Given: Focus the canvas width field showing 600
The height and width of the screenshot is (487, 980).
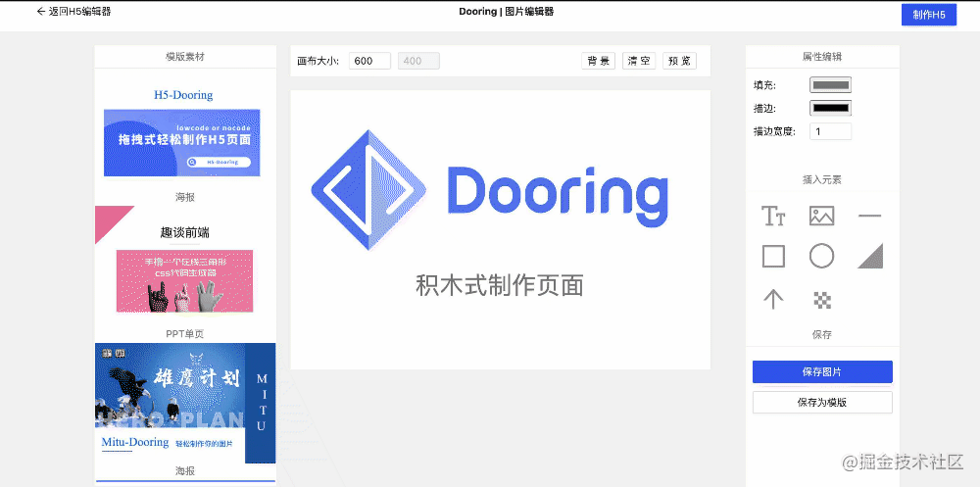Looking at the screenshot, I should 369,61.
